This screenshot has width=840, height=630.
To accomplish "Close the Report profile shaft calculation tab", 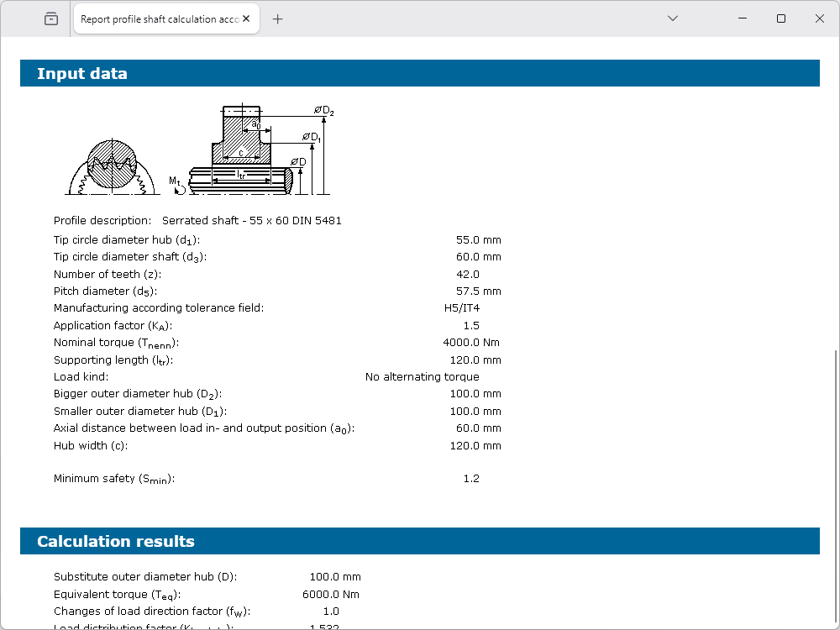I will click(248, 19).
